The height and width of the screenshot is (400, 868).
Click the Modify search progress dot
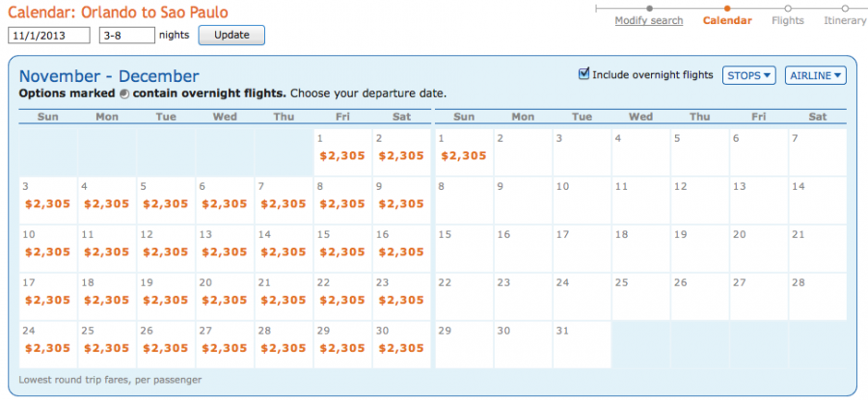coord(649,8)
